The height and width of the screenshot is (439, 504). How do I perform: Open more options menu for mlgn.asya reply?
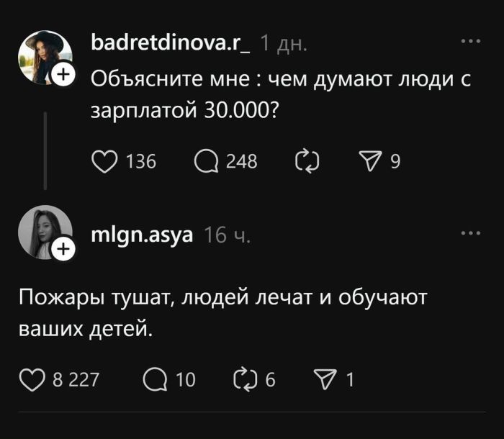pyautogui.click(x=470, y=233)
